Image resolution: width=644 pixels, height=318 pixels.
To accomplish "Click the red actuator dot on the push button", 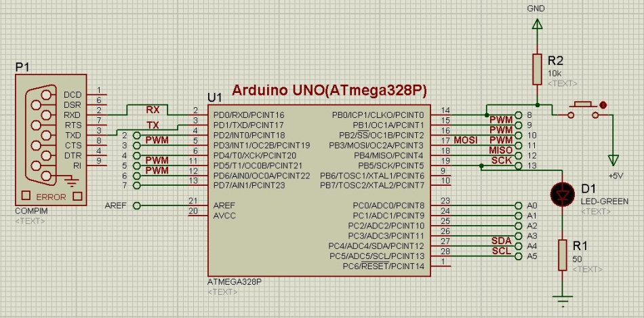I will coord(603,105).
